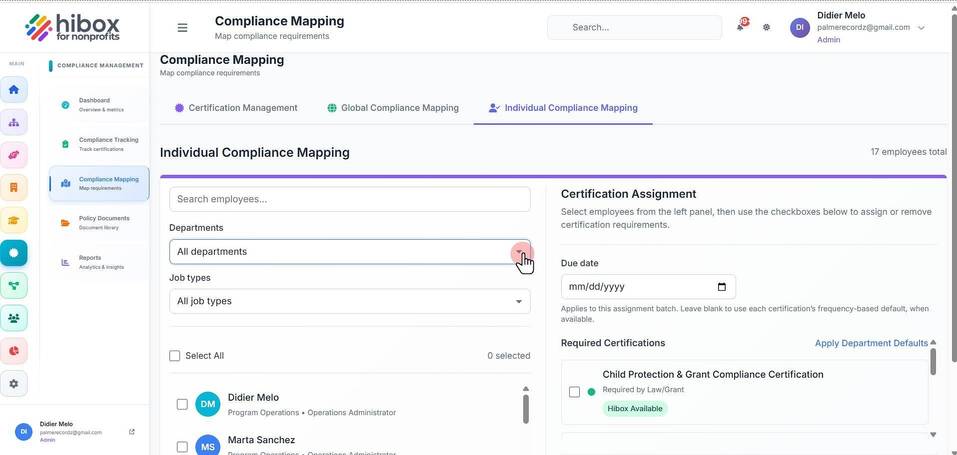Switch to Global Compliance Mapping tab
957x455 pixels.
click(393, 108)
